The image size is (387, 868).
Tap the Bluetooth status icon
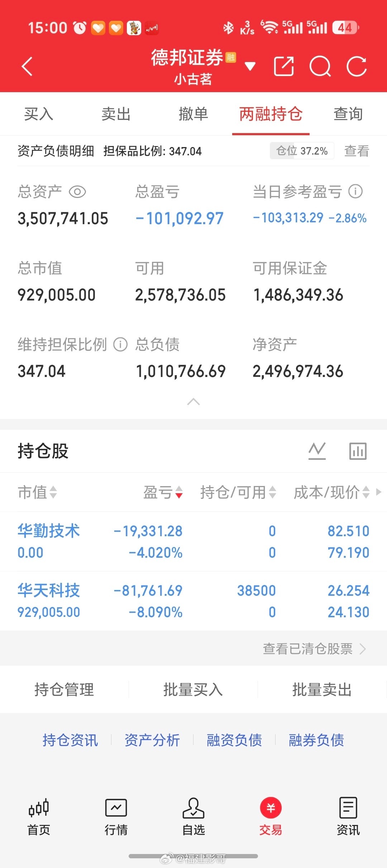(228, 28)
